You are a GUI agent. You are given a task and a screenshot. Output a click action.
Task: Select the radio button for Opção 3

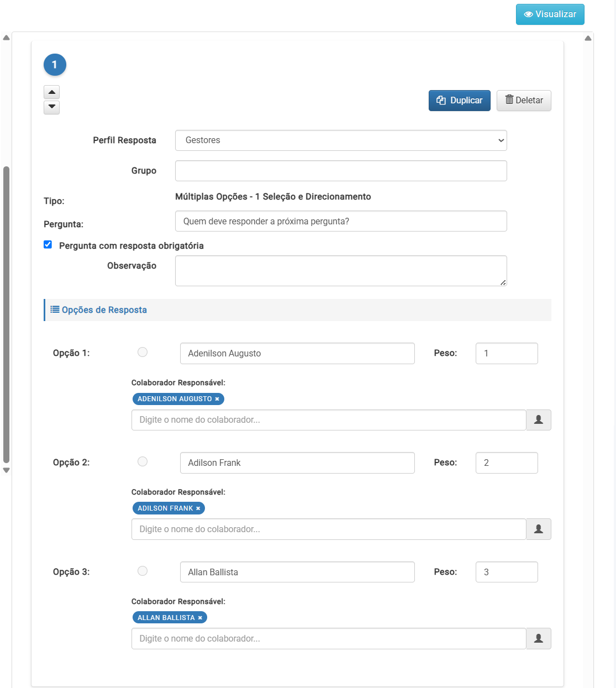143,571
